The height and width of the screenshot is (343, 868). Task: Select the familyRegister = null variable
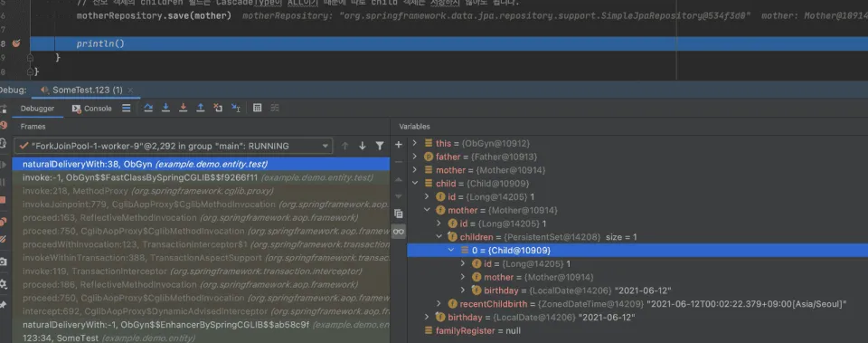click(637, 331)
